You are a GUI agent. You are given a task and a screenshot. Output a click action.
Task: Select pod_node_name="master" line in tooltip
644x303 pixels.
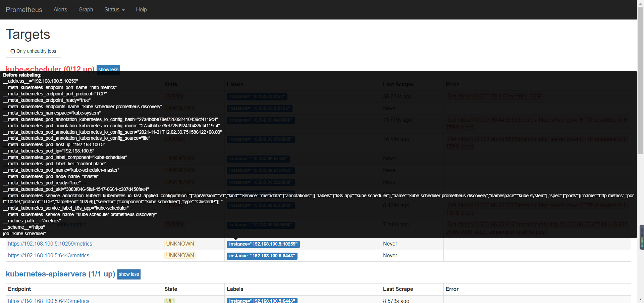pyautogui.click(x=51, y=177)
